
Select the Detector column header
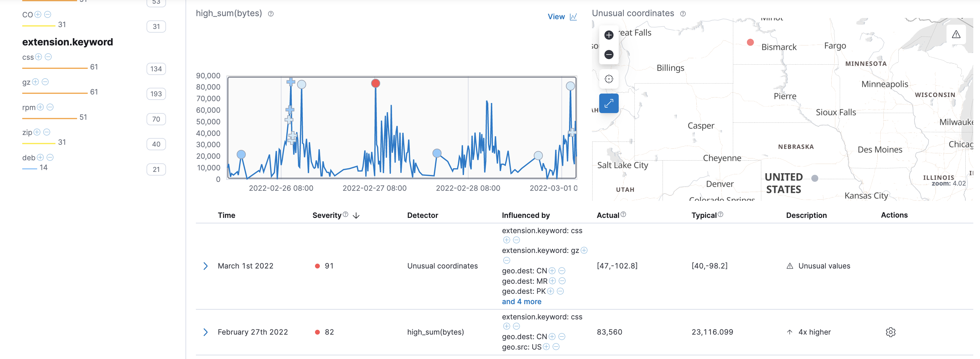tap(422, 215)
